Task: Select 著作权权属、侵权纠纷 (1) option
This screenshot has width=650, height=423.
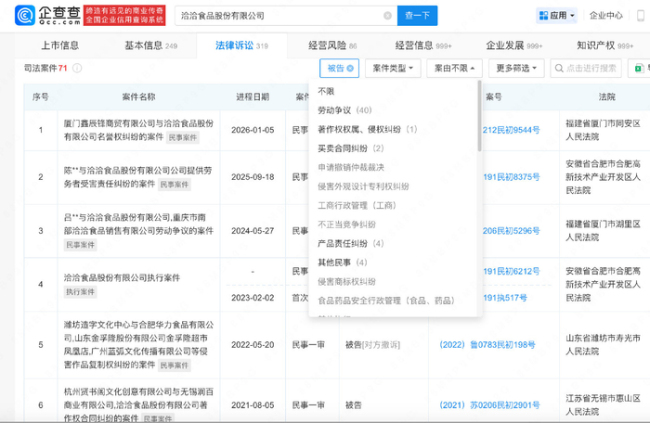Action: (367, 129)
